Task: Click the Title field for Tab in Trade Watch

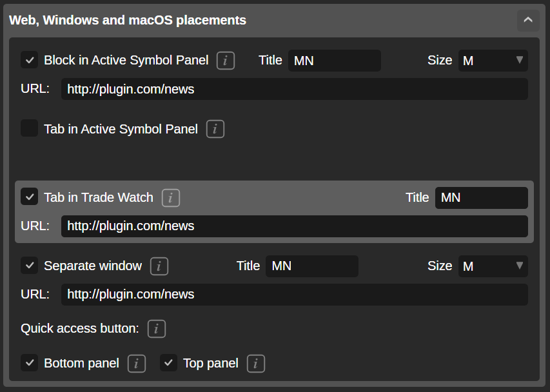Action: click(x=481, y=197)
